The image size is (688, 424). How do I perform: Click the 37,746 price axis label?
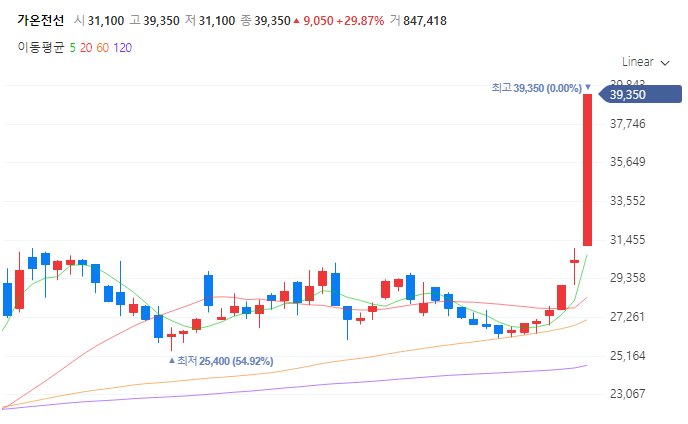pyautogui.click(x=627, y=124)
